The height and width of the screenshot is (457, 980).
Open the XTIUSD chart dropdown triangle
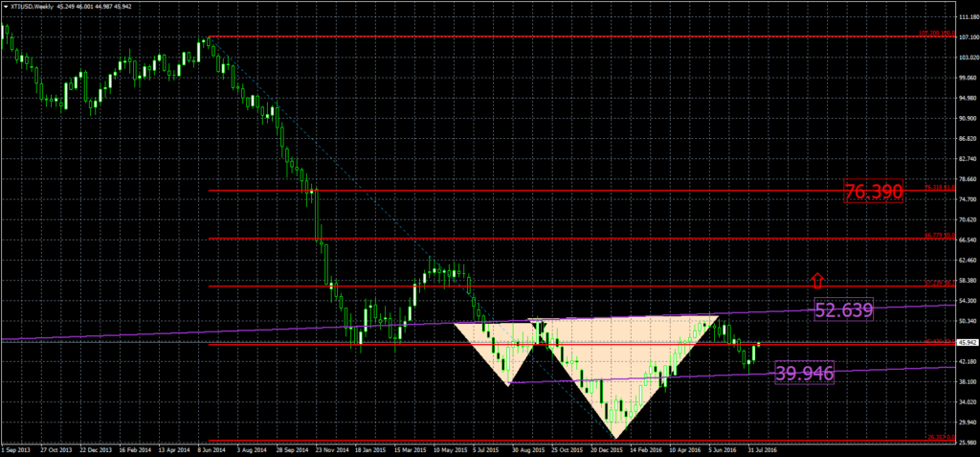coord(5,5)
